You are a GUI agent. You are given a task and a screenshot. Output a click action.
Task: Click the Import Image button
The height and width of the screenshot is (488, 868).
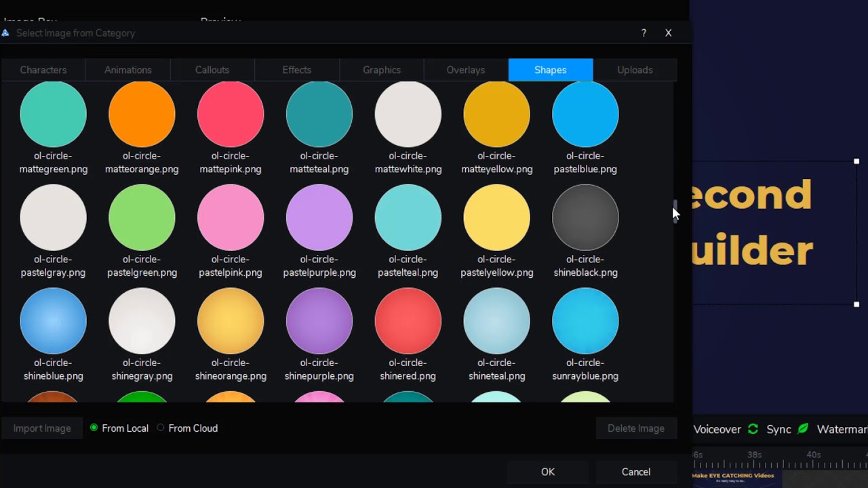[42, 428]
